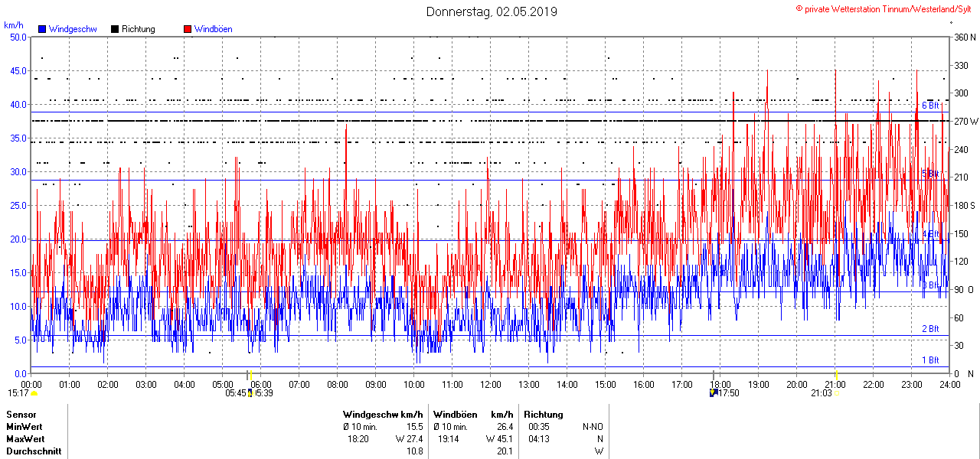Click the marker icon between 05:45 and 05:39
This screenshot has height=459, width=980.
point(250,392)
